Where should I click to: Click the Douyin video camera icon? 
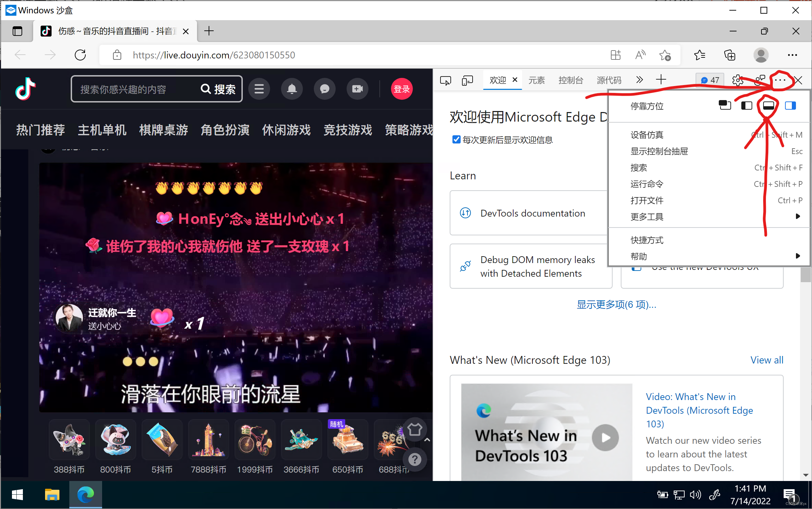(x=357, y=89)
